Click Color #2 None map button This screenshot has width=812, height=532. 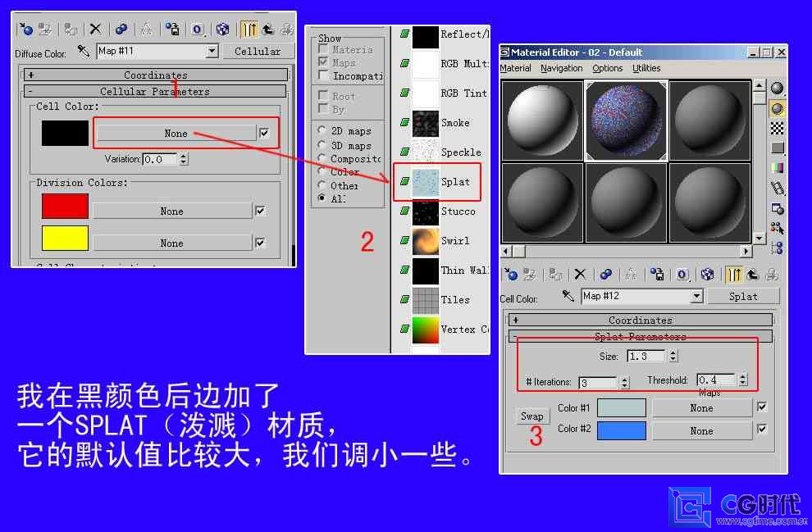[702, 430]
